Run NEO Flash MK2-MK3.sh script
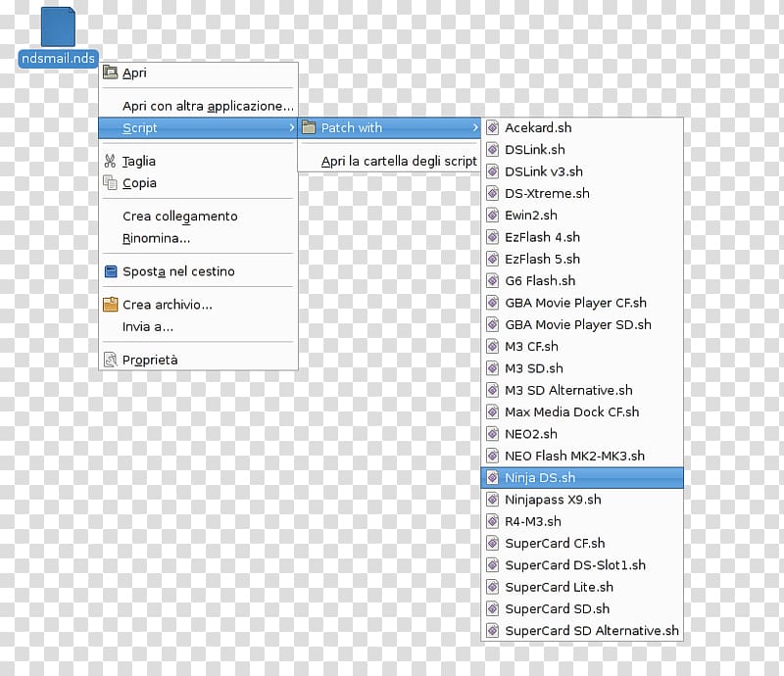 point(582,456)
